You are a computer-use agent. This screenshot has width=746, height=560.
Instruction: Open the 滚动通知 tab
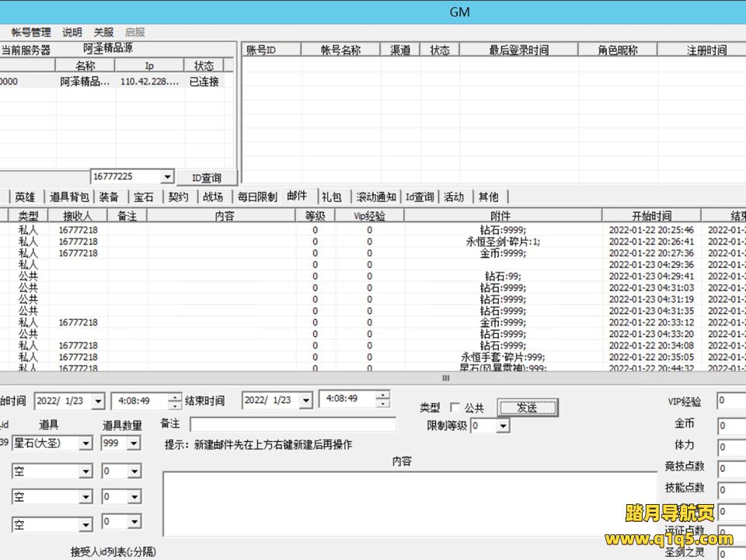pyautogui.click(x=375, y=197)
